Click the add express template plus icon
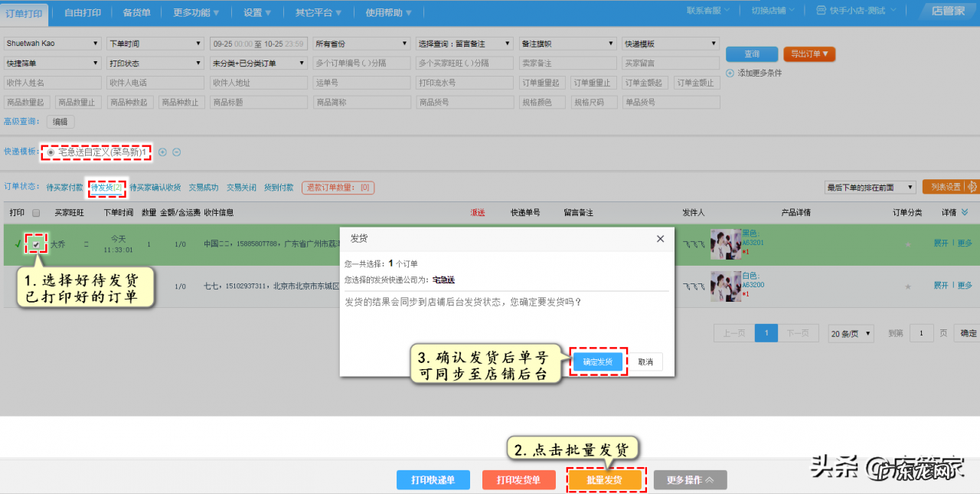980x494 pixels. pos(163,153)
